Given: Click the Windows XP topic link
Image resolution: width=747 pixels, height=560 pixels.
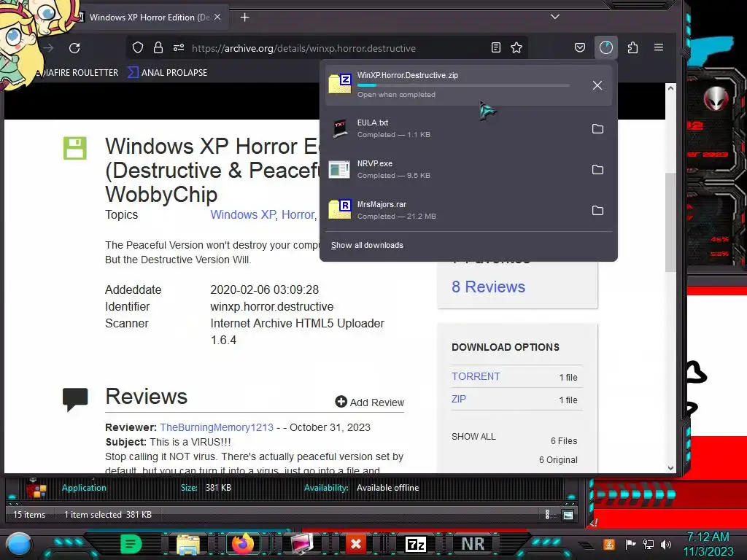Looking at the screenshot, I should (243, 215).
